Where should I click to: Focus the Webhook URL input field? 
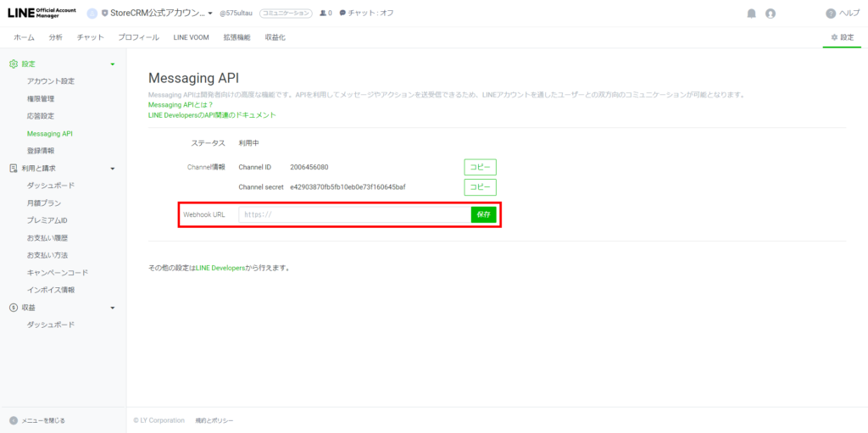355,215
